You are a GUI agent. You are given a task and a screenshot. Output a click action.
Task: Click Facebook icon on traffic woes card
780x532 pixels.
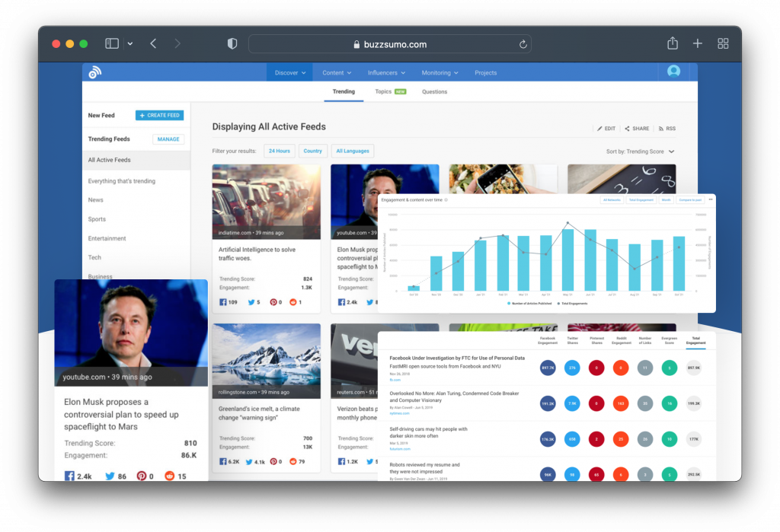coord(223,302)
